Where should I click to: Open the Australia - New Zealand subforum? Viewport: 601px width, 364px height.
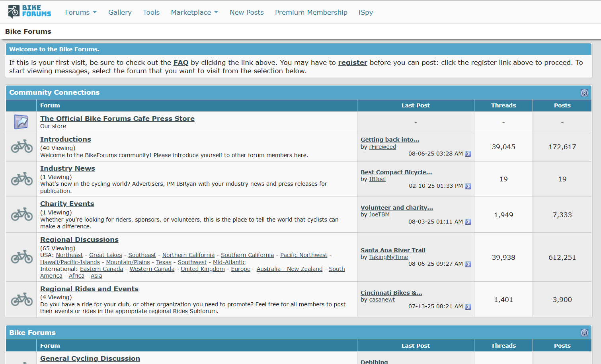[289, 269]
